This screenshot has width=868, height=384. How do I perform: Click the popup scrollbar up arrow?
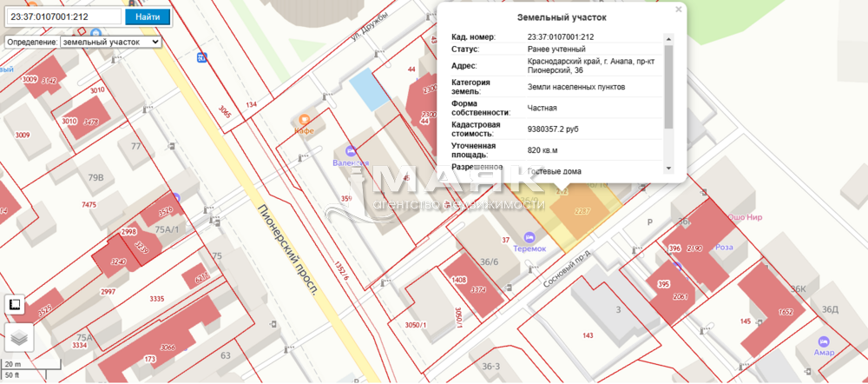click(668, 38)
